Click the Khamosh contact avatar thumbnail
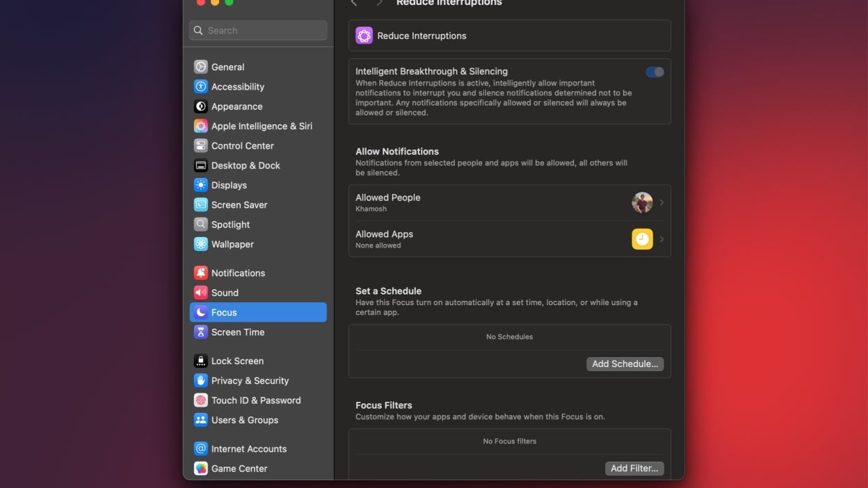Screen dimensions: 868x488 642,203
